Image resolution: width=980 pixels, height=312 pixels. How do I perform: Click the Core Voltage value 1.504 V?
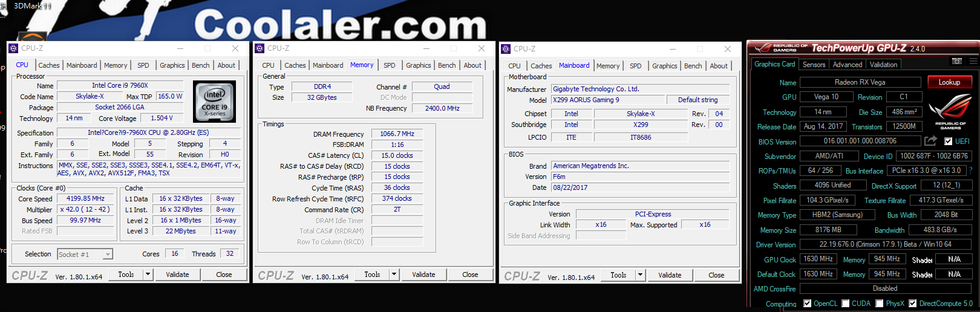click(x=162, y=118)
